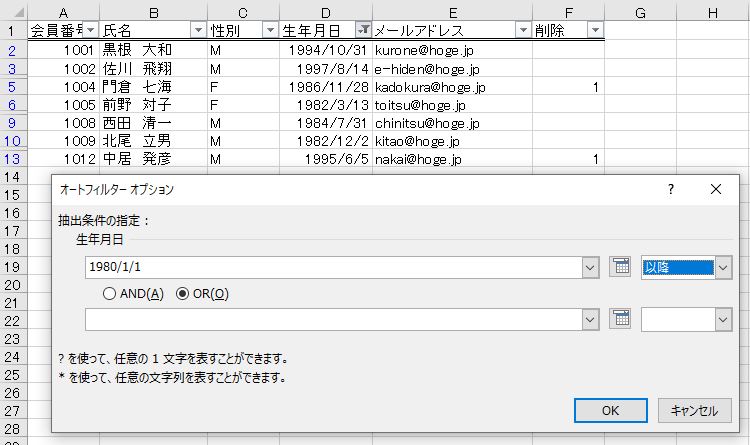Click the email kadokura@hoge.jp cell

452,87
